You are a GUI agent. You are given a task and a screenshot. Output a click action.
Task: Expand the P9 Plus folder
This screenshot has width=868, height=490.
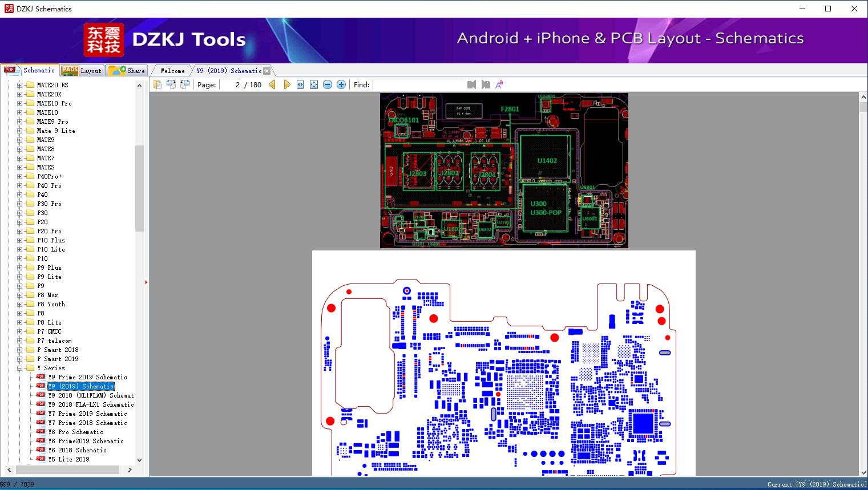[19, 268]
